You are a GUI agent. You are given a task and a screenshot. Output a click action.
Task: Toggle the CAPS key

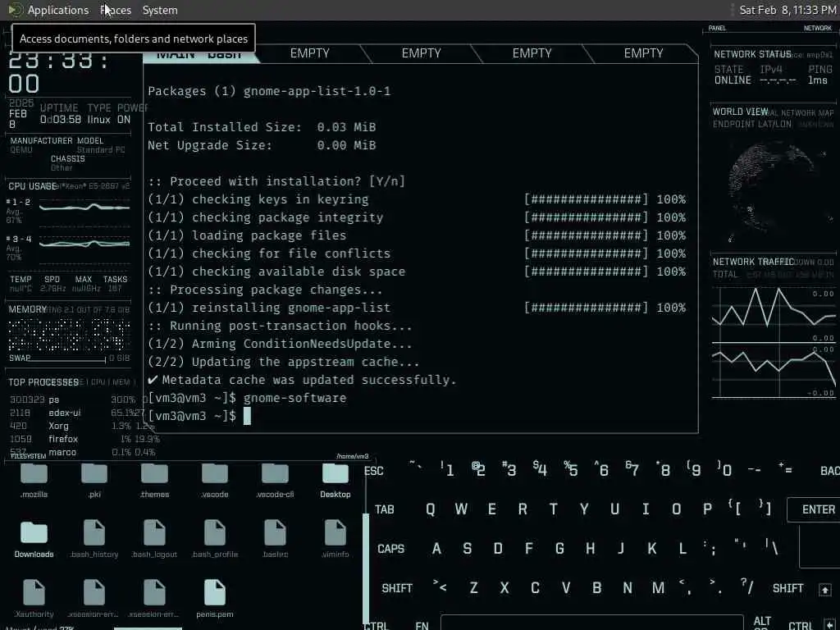coord(390,549)
